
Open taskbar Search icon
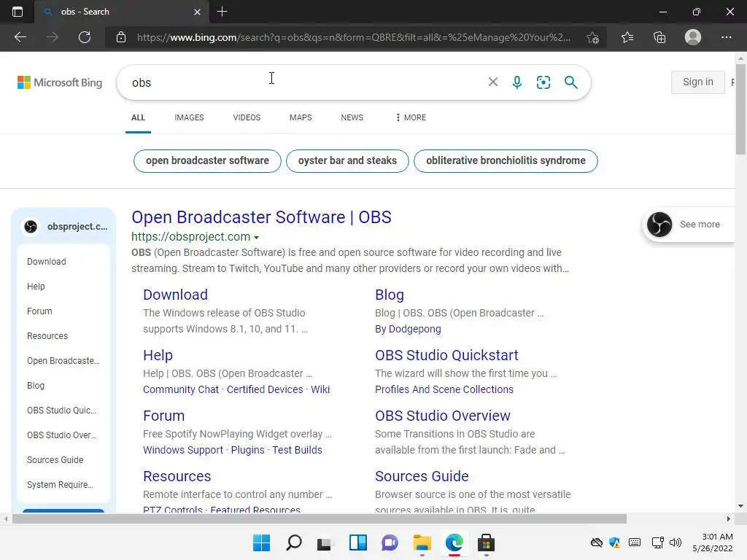pyautogui.click(x=293, y=542)
